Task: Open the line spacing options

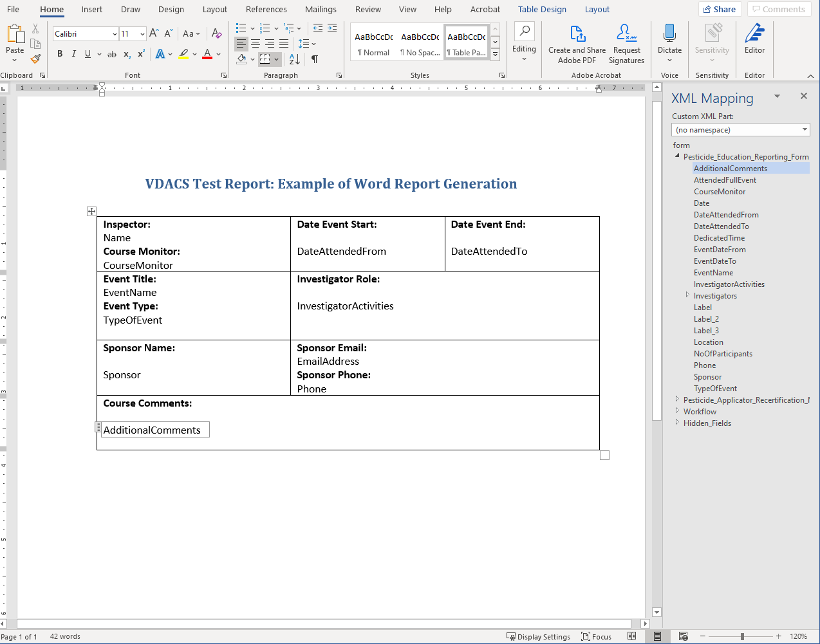Action: click(306, 44)
